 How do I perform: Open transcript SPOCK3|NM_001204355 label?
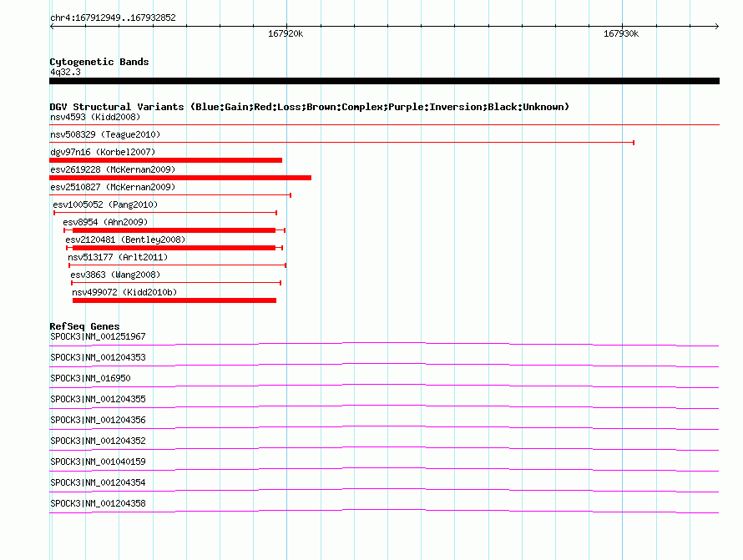98,399
